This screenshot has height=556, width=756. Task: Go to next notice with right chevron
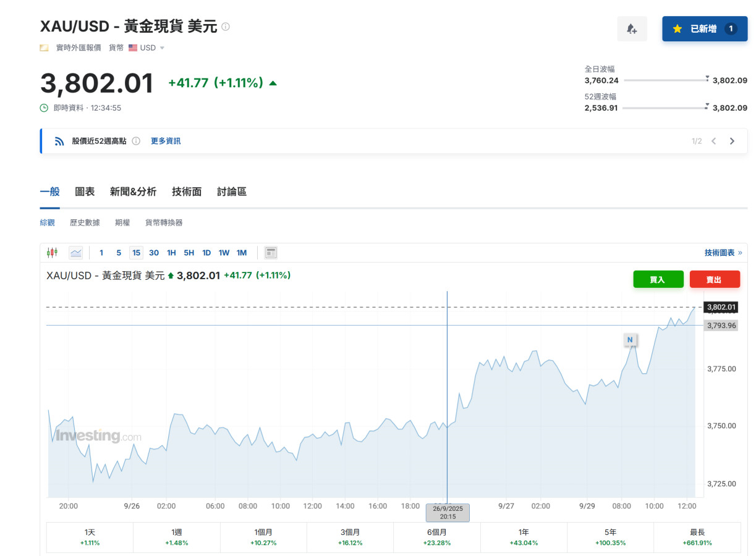(x=732, y=141)
